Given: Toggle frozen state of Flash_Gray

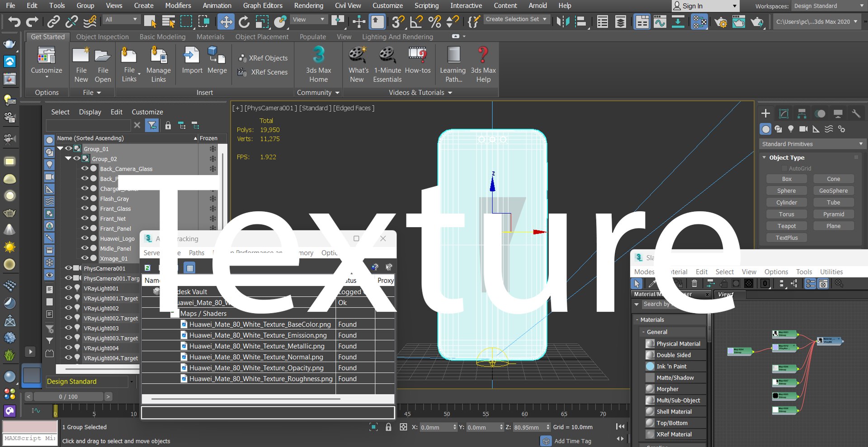Looking at the screenshot, I should click(x=212, y=199).
